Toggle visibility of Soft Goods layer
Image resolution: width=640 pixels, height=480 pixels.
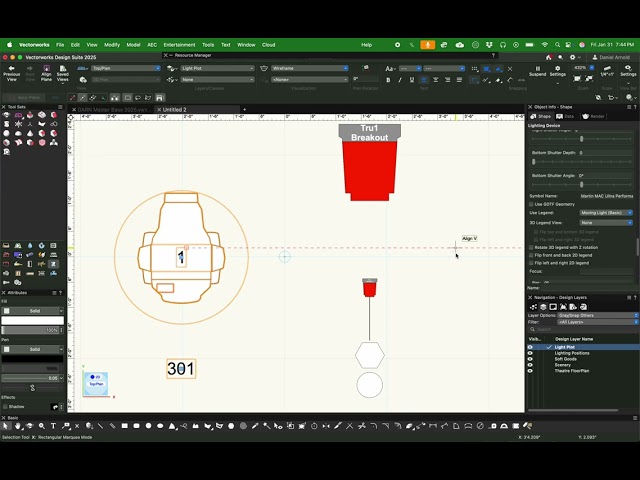(530, 359)
